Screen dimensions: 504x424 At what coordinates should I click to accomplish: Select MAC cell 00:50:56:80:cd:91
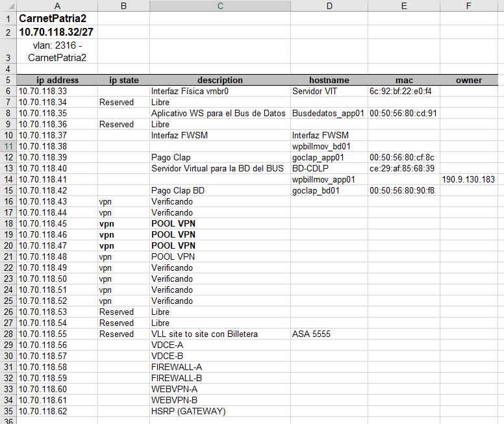[x=404, y=113]
